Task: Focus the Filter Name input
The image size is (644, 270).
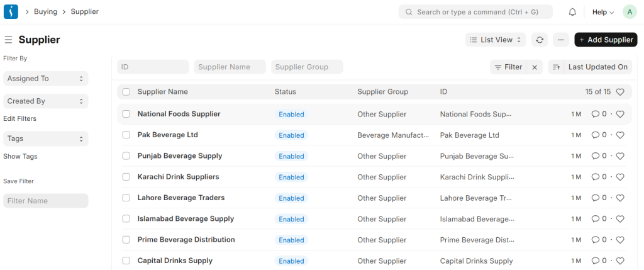Action: [x=45, y=201]
